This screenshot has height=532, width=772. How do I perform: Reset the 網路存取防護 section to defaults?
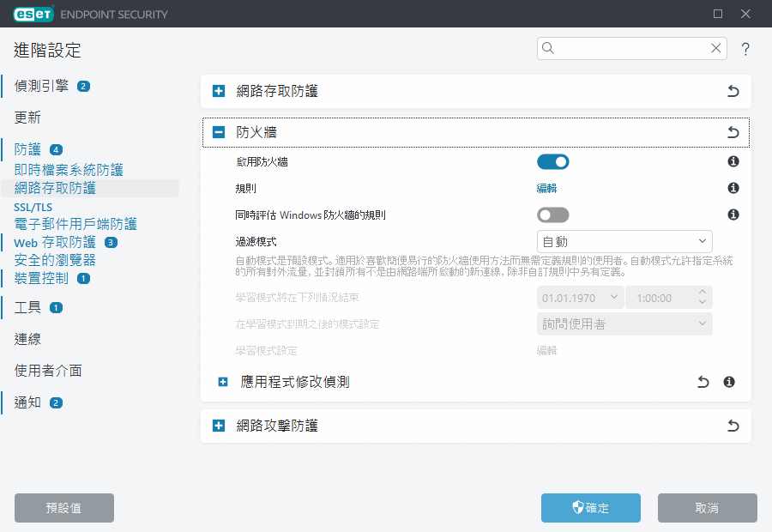point(733,91)
